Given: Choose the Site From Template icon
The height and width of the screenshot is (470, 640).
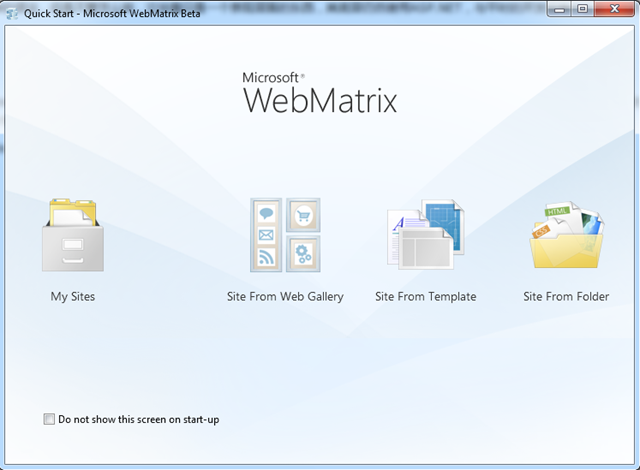Looking at the screenshot, I should click(x=425, y=234).
